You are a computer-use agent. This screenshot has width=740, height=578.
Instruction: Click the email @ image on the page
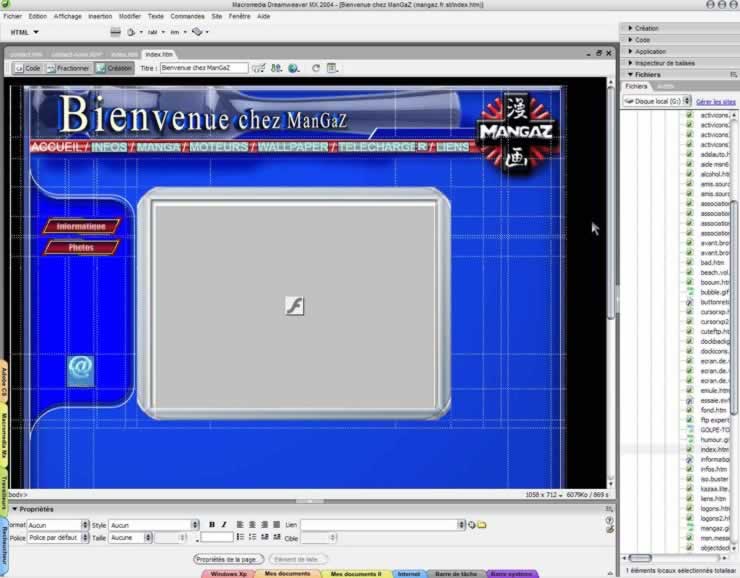[x=81, y=371]
